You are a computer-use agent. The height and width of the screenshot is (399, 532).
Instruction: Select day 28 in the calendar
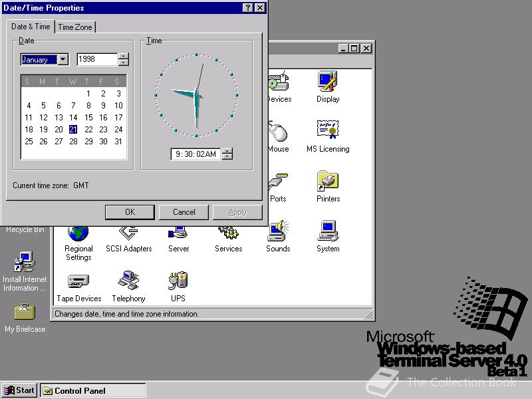73,141
